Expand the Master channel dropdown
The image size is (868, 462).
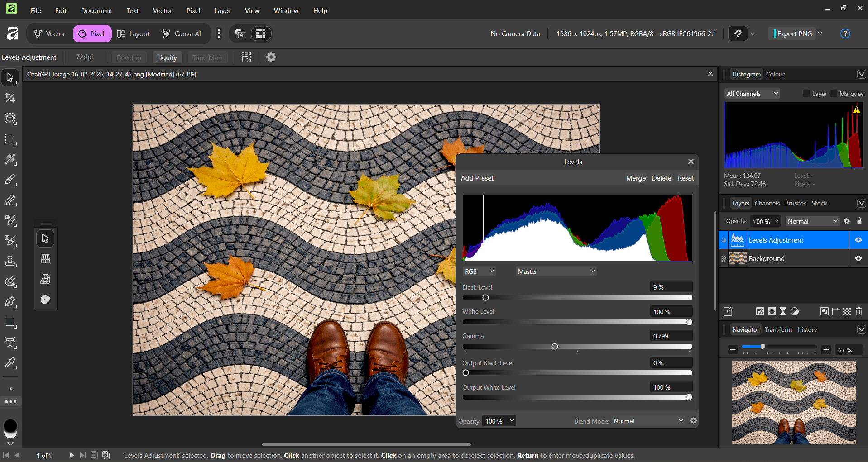[x=556, y=271]
